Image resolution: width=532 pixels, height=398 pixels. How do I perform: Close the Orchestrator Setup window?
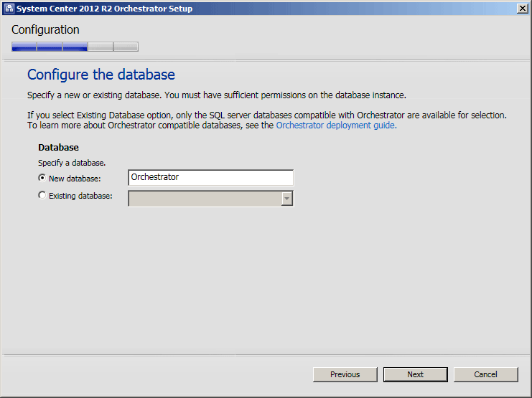tap(523, 9)
